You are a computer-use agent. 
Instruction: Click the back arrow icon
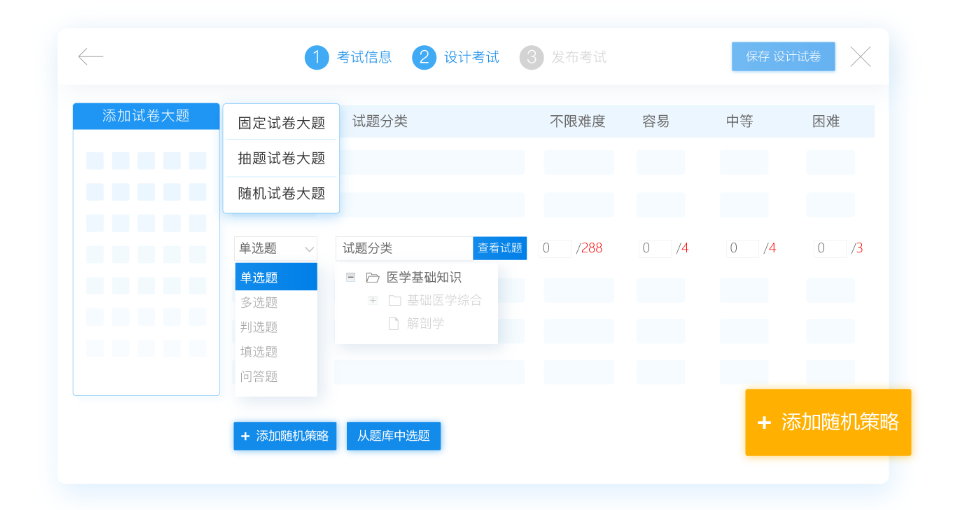tap(91, 57)
